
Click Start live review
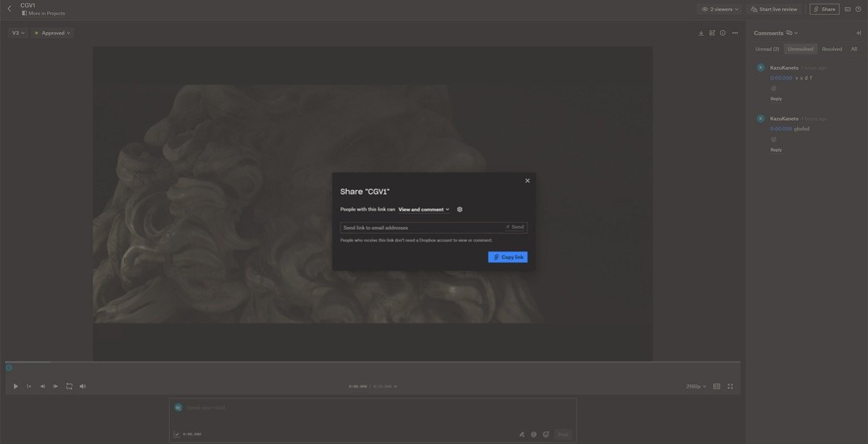click(x=774, y=9)
